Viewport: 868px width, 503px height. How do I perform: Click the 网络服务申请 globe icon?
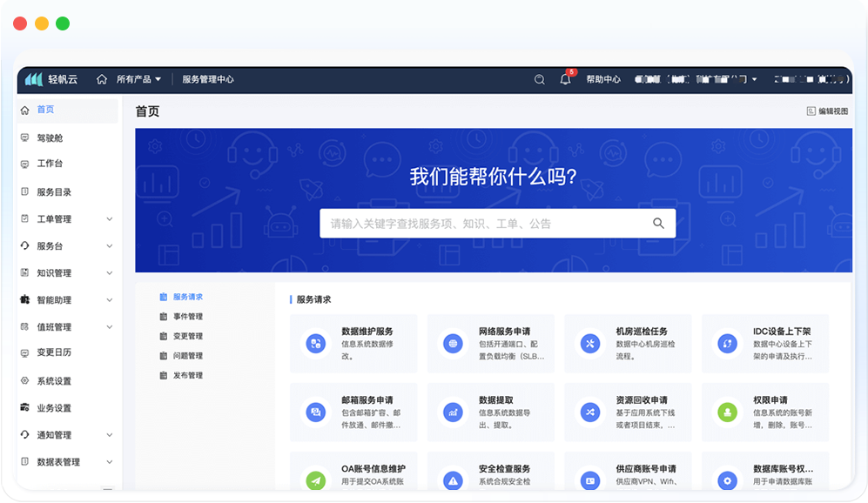pyautogui.click(x=453, y=343)
